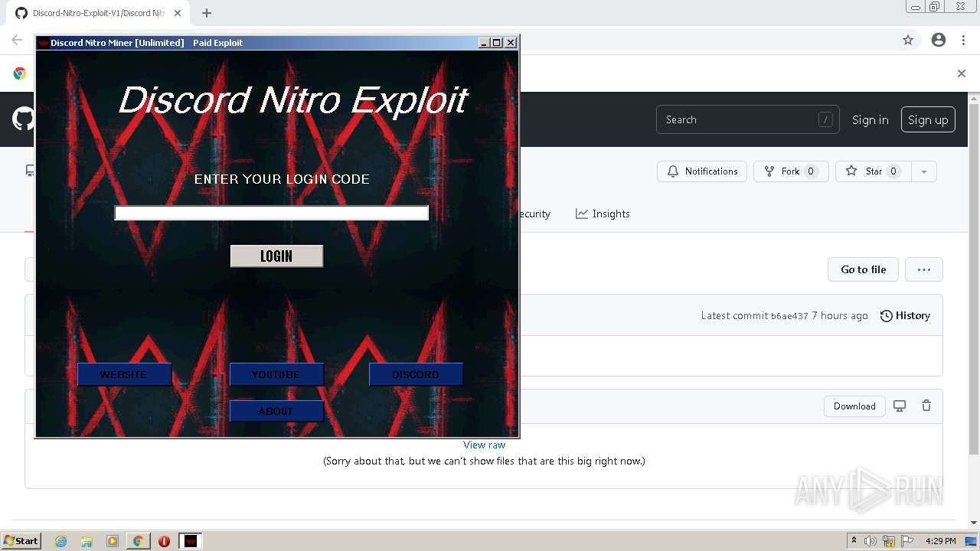Image resolution: width=980 pixels, height=551 pixels.
Task: Open a new Chrome tab with the plus icon
Action: [x=207, y=13]
